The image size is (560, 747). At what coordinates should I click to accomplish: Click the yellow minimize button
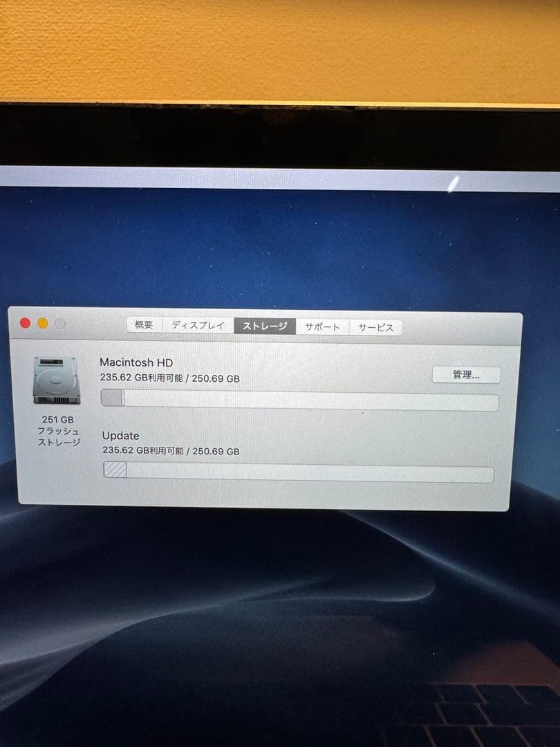42,322
